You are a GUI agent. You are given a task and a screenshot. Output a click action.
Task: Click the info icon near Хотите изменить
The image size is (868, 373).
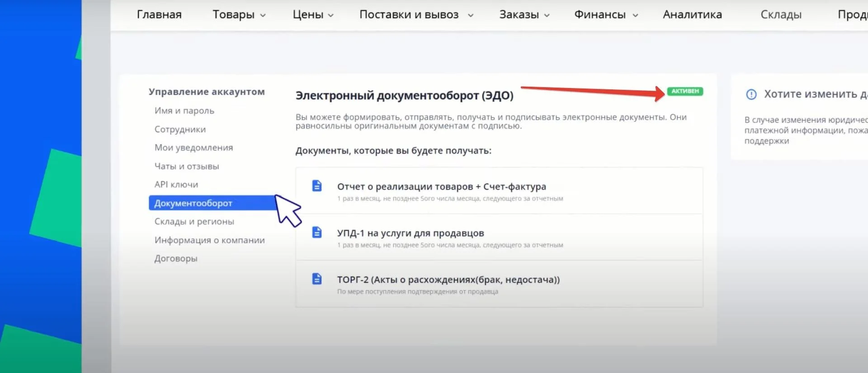[751, 94]
